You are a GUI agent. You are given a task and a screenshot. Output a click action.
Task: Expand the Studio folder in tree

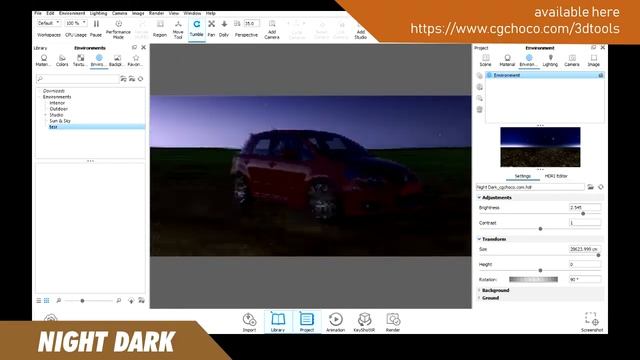tap(46, 115)
